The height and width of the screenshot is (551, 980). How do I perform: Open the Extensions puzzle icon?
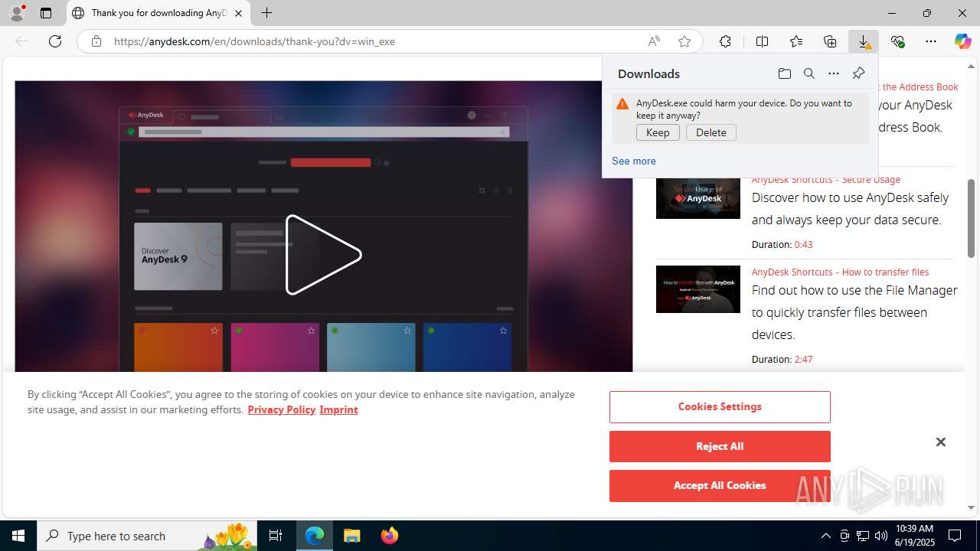pos(725,41)
